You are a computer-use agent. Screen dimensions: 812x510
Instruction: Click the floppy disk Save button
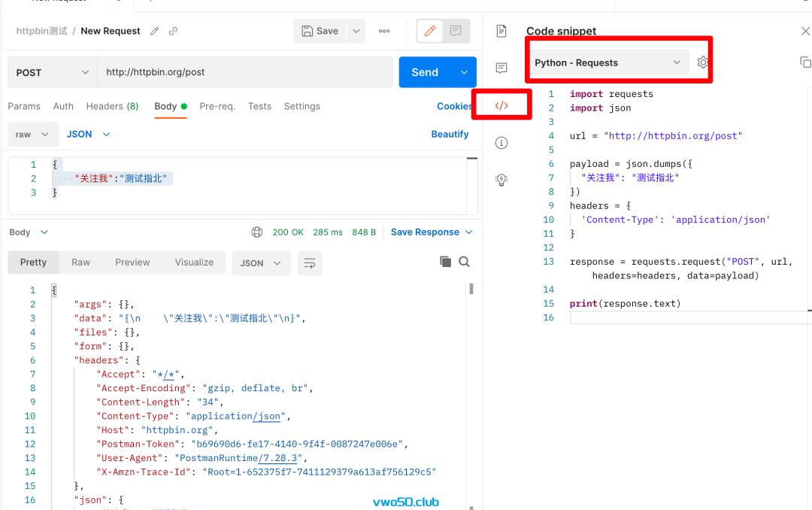tap(320, 31)
